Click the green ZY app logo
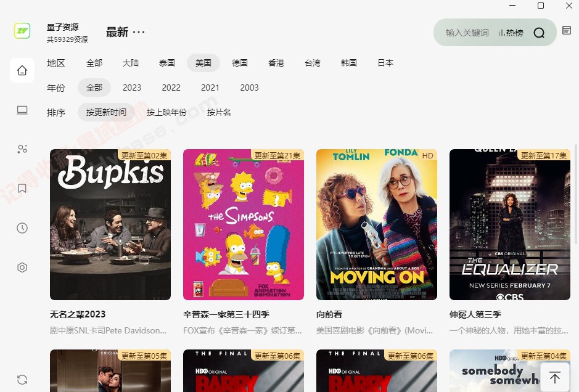579x392 pixels. pos(22,31)
